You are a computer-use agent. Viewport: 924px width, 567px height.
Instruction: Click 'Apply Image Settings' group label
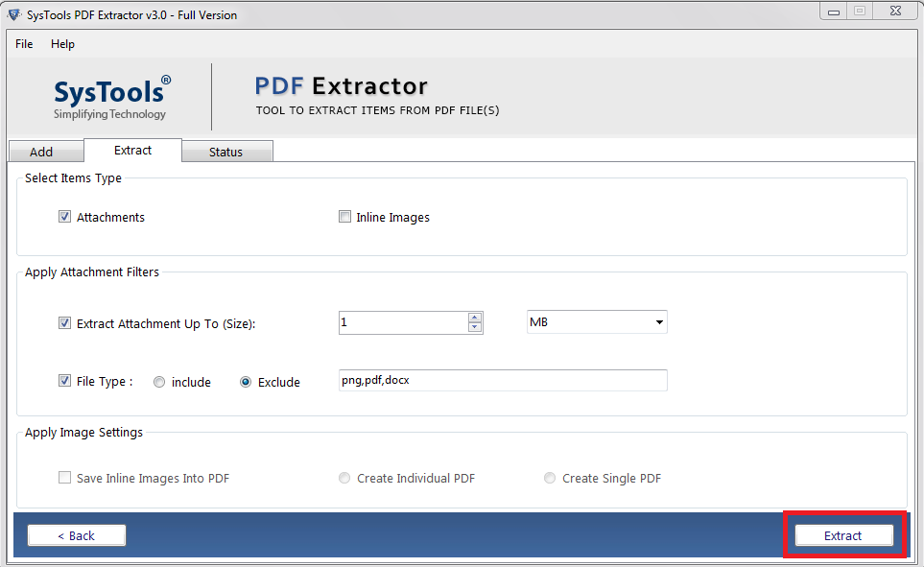(x=83, y=433)
